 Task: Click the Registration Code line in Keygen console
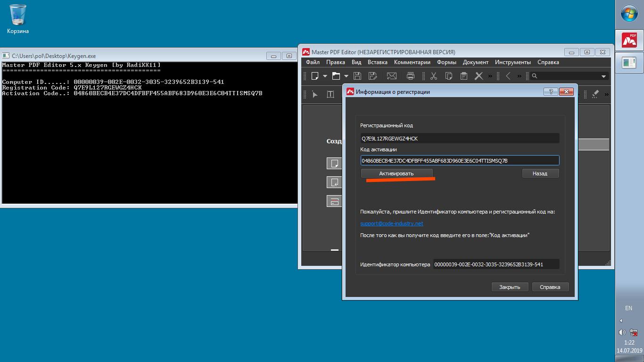click(72, 88)
